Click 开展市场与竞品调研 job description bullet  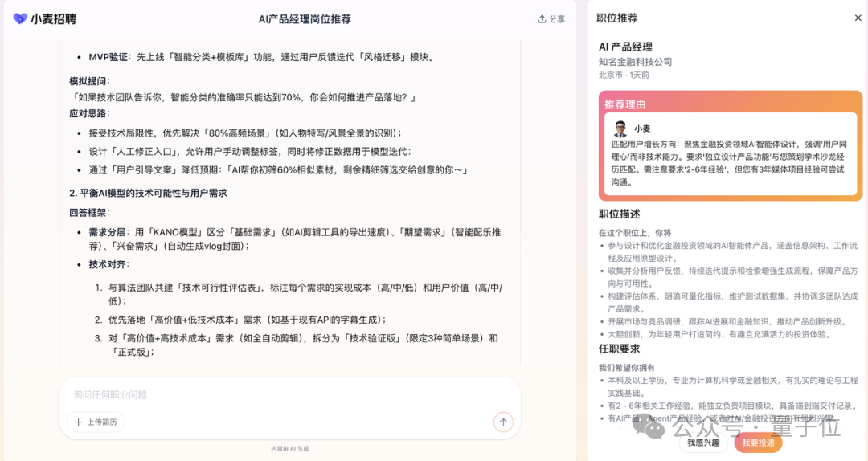pyautogui.click(x=727, y=321)
